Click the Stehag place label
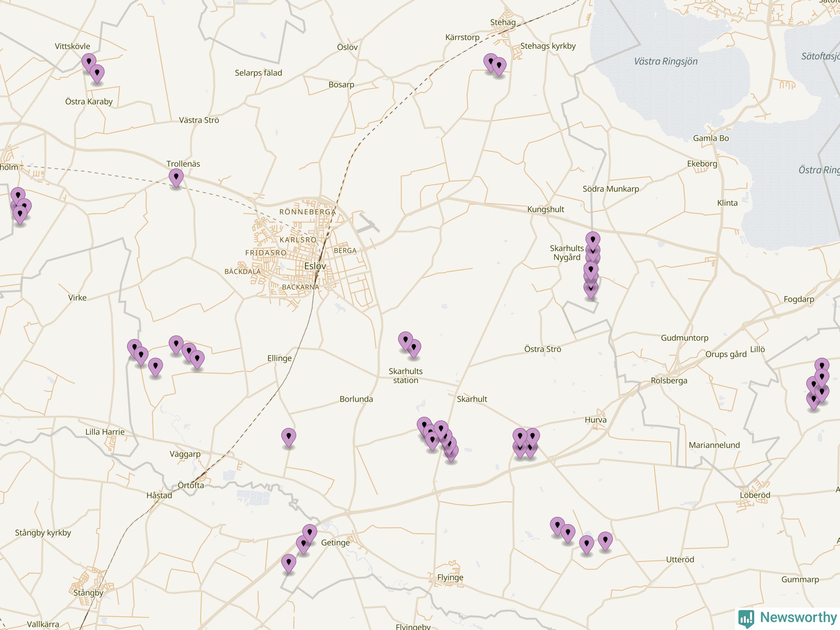 tap(503, 22)
